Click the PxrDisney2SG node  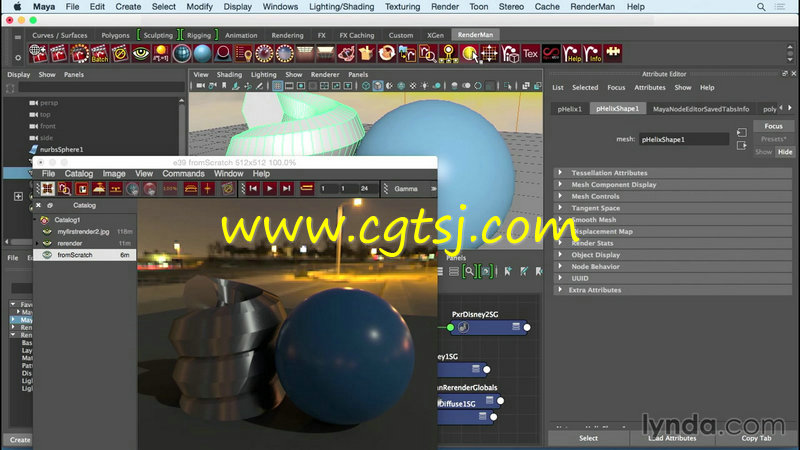(x=488, y=327)
